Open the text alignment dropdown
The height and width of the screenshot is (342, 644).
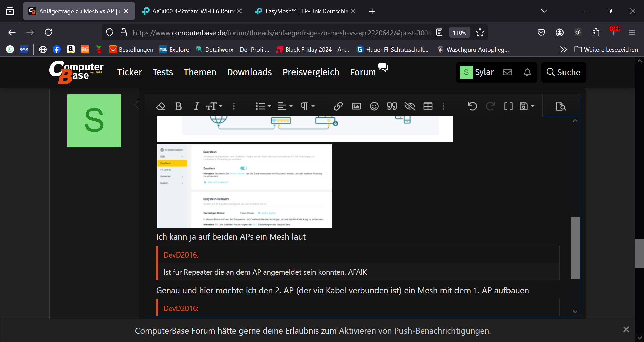point(285,106)
